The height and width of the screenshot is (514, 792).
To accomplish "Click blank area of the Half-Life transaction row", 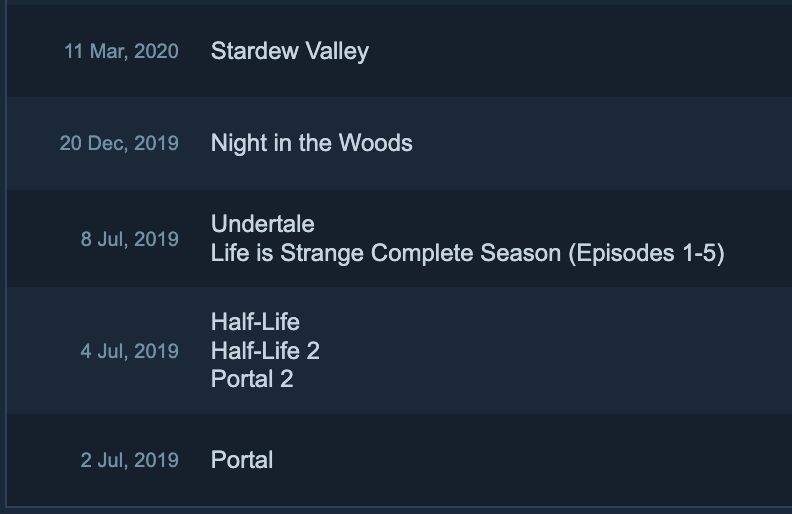I will click(x=556, y=351).
